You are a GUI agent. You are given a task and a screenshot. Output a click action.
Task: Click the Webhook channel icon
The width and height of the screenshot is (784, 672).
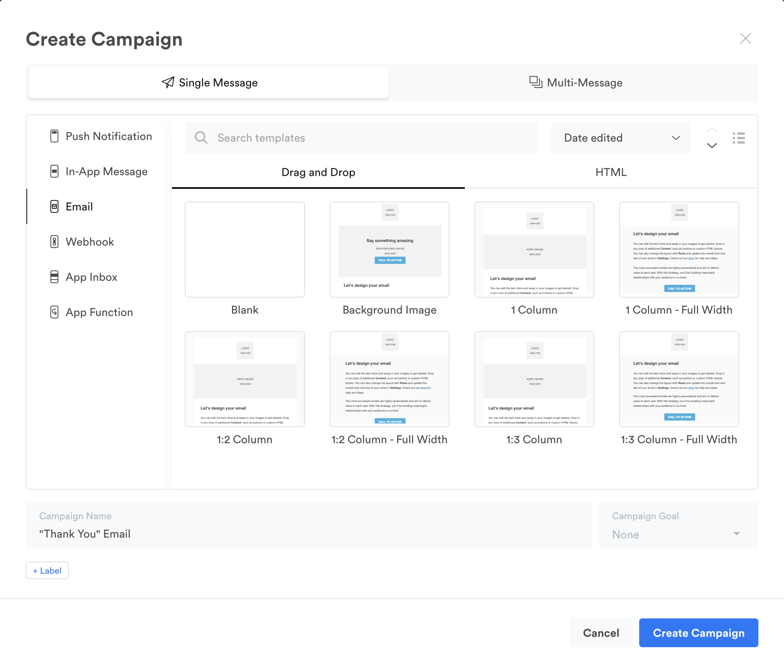tap(54, 242)
